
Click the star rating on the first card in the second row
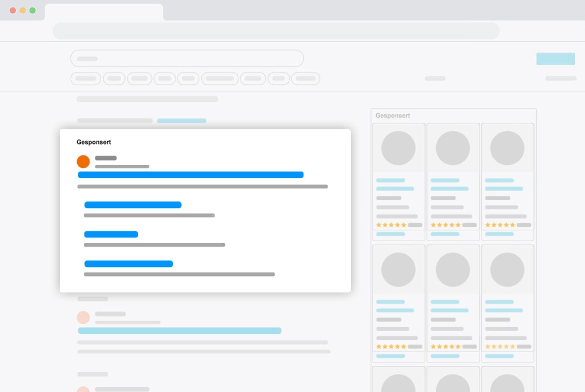tap(391, 346)
